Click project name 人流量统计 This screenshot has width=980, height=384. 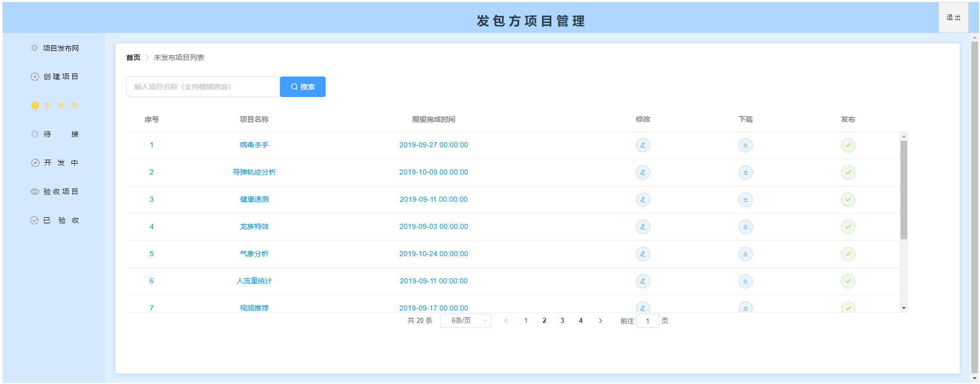click(x=254, y=281)
